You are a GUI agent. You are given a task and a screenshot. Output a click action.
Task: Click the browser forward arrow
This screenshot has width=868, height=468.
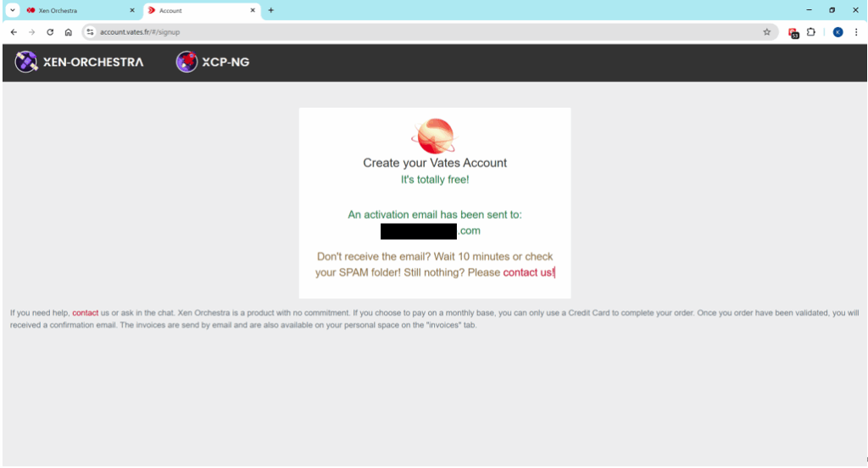[x=31, y=32]
